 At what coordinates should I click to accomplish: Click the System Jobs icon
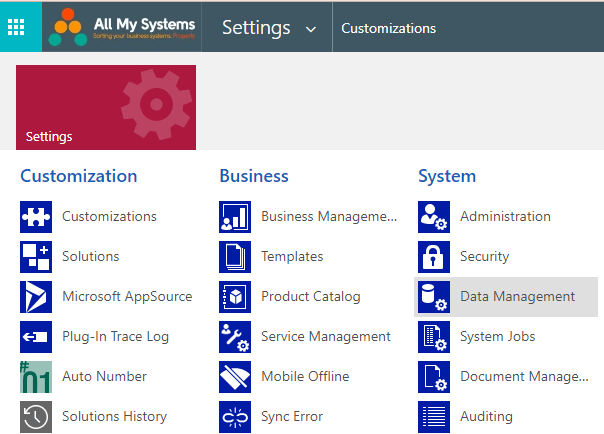coord(434,337)
